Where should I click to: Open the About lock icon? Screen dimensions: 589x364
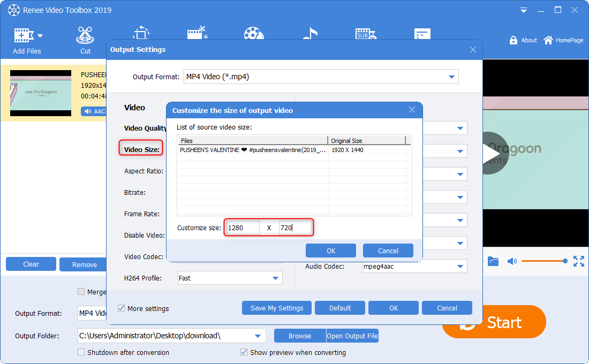click(514, 40)
